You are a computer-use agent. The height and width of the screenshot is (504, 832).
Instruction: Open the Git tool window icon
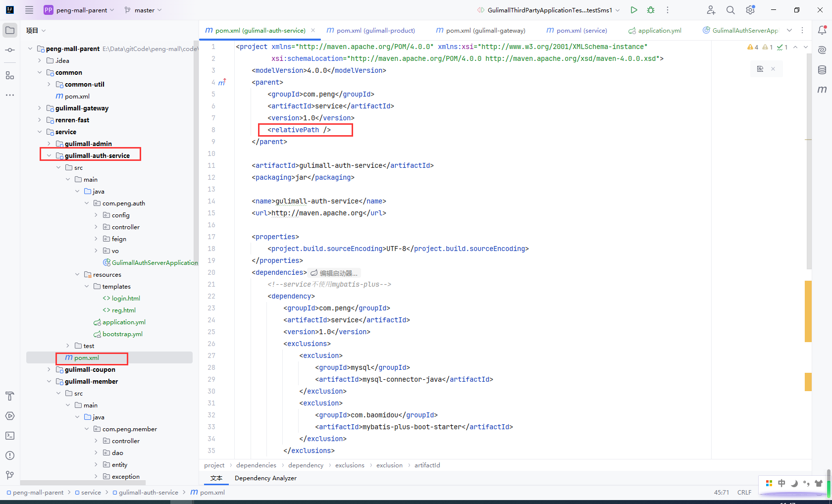pos(10,475)
